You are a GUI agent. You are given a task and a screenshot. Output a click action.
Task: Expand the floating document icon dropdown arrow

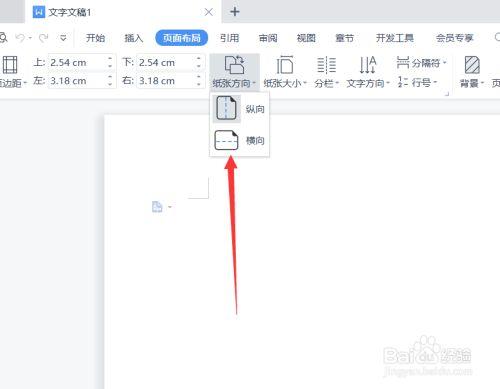(x=170, y=207)
